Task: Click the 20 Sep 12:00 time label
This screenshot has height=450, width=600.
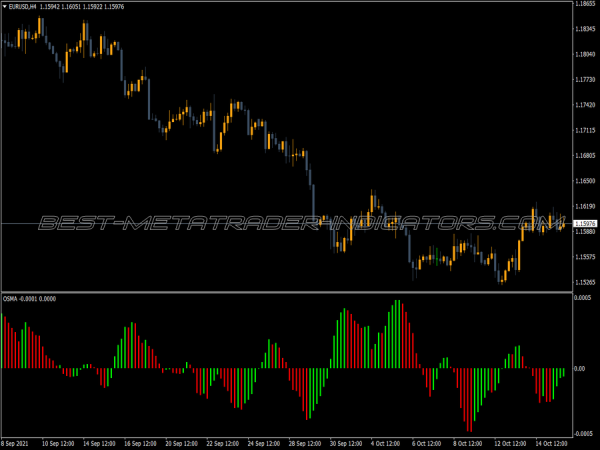Action: [181, 444]
